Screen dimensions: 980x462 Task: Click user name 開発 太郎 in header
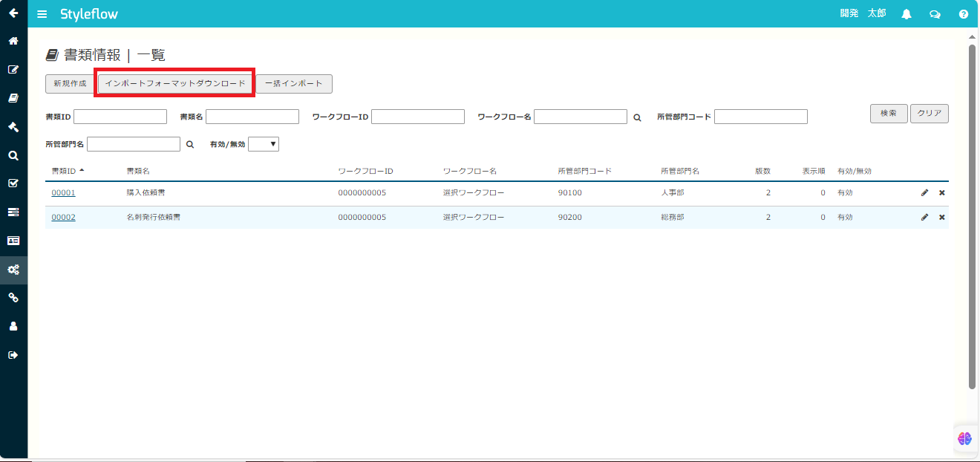click(863, 13)
